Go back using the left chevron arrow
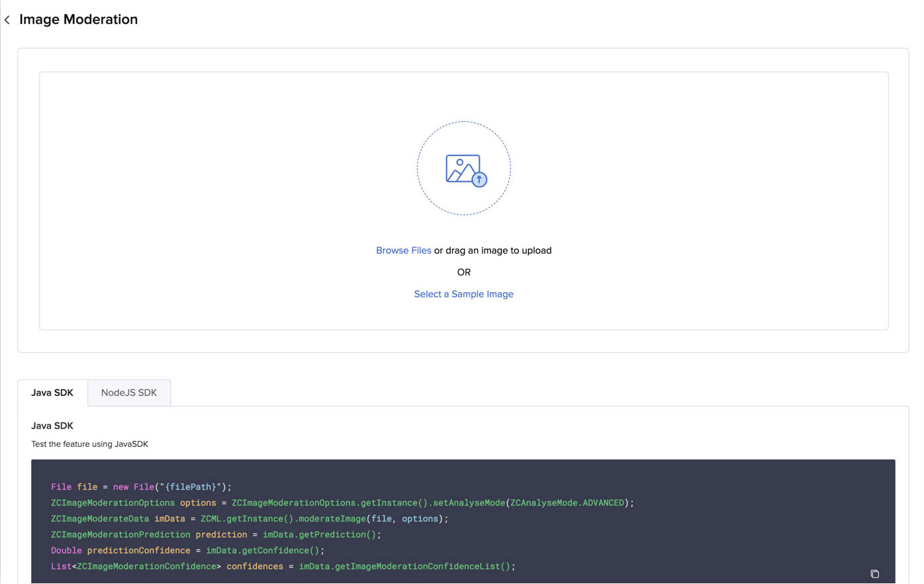Image resolution: width=924 pixels, height=584 pixels. [7, 20]
